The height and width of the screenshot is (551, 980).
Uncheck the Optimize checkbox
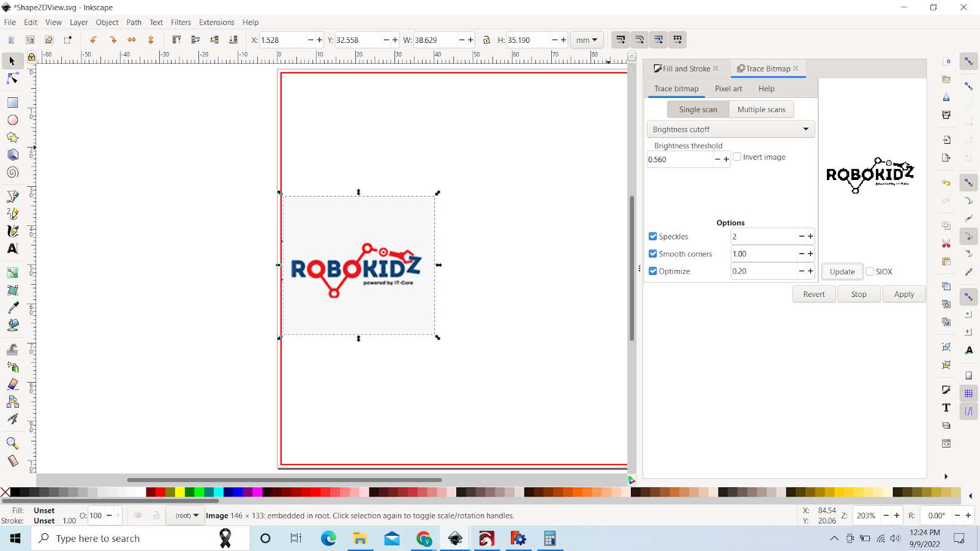[653, 271]
